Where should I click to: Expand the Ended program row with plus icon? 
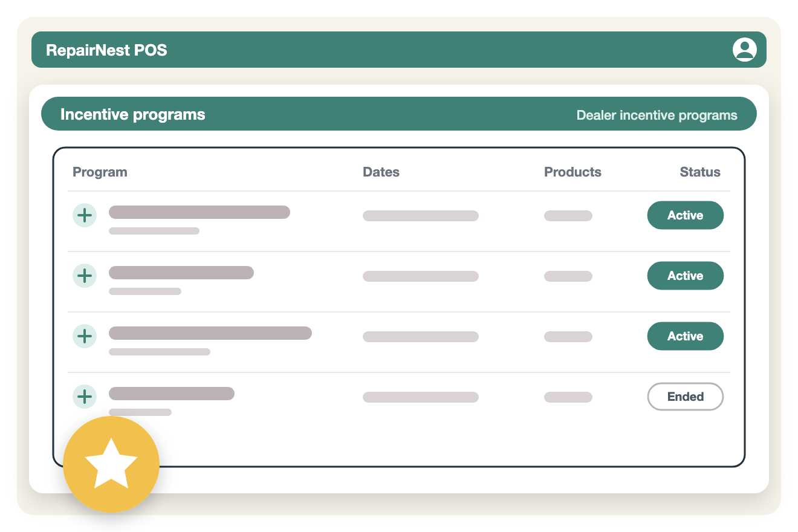85,397
